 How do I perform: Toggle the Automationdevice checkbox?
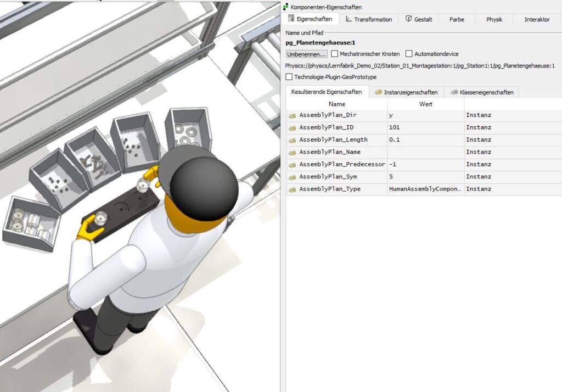(x=409, y=54)
